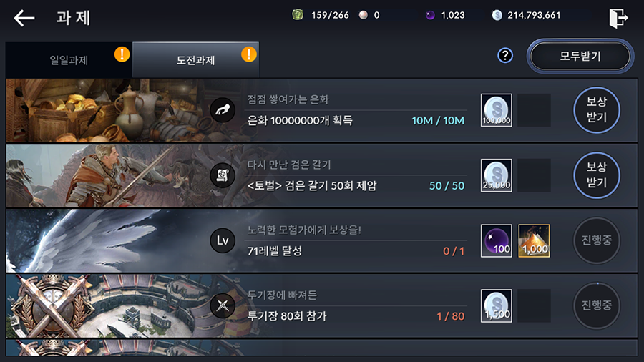Tap the white pearl currency icon
Screen dimensions: 644x362
(363, 15)
